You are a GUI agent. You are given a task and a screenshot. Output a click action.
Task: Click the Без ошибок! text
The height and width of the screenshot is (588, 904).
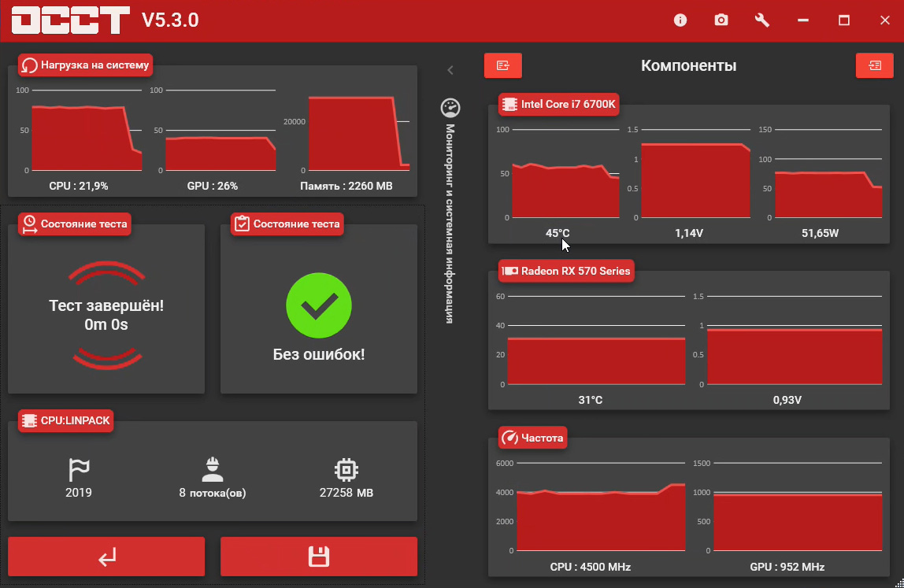(319, 354)
